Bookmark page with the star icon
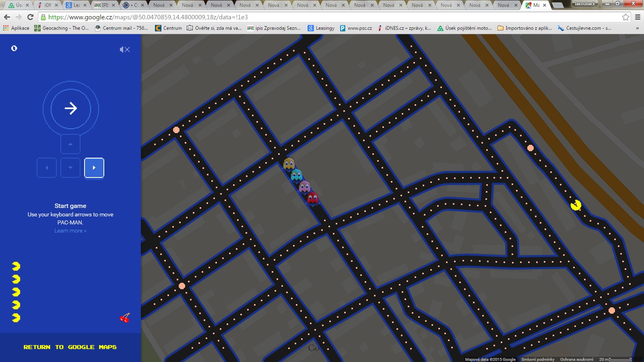Viewport: 644px width, 362px height. [x=625, y=17]
